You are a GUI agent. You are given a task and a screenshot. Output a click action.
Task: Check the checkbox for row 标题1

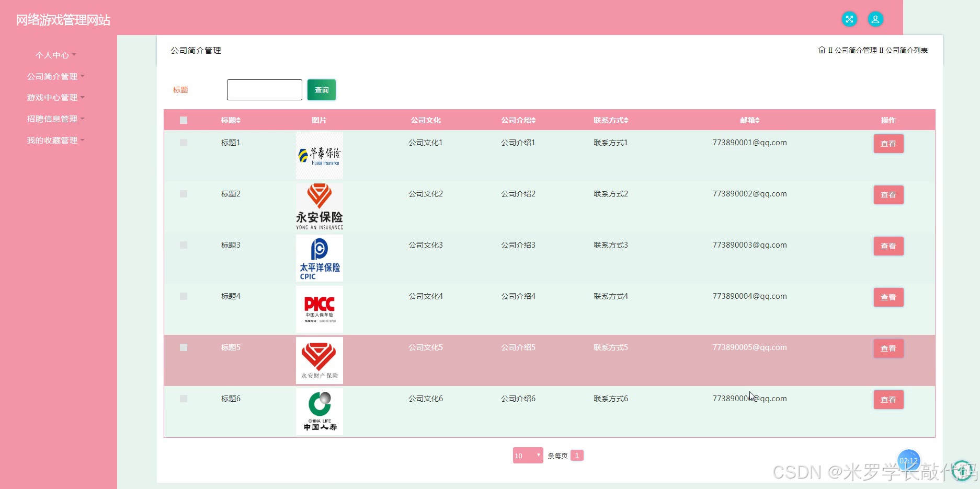click(x=184, y=143)
